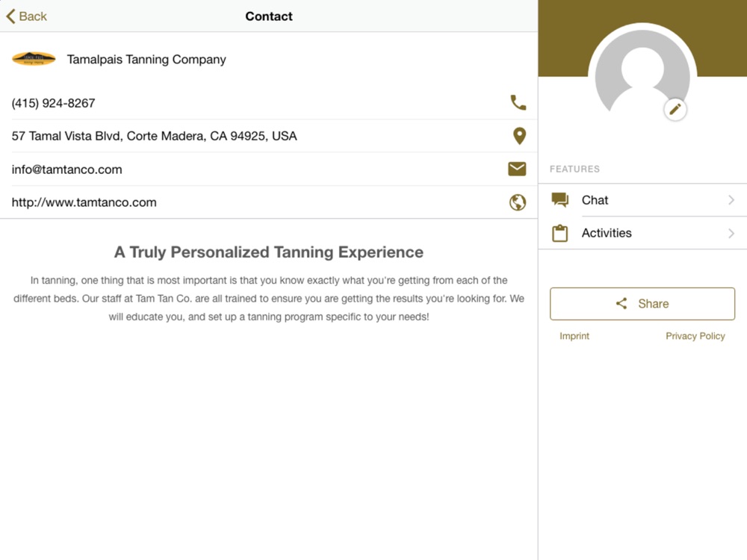Select the phone number (415) 924-8267
747x560 pixels.
[x=53, y=103]
